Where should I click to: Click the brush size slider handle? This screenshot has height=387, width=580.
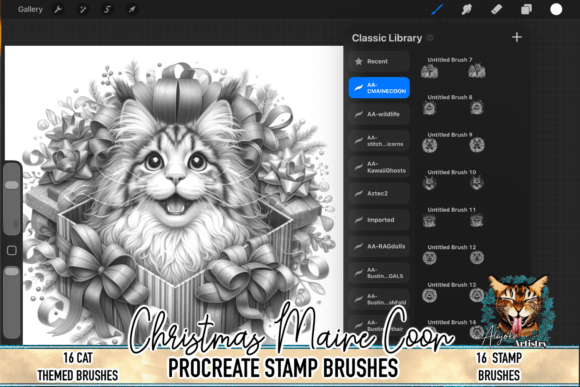12,185
